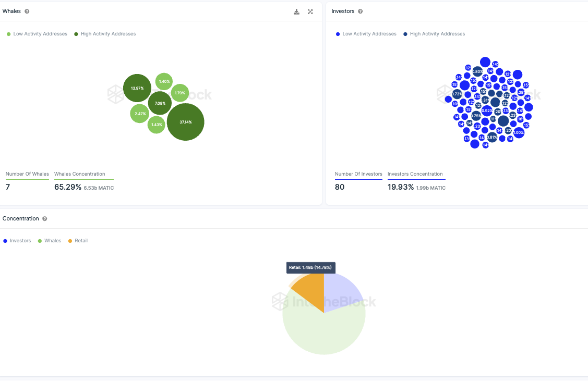Expand the Whales chart to fullscreen
Viewport: 588px width, 383px height.
[x=310, y=11]
